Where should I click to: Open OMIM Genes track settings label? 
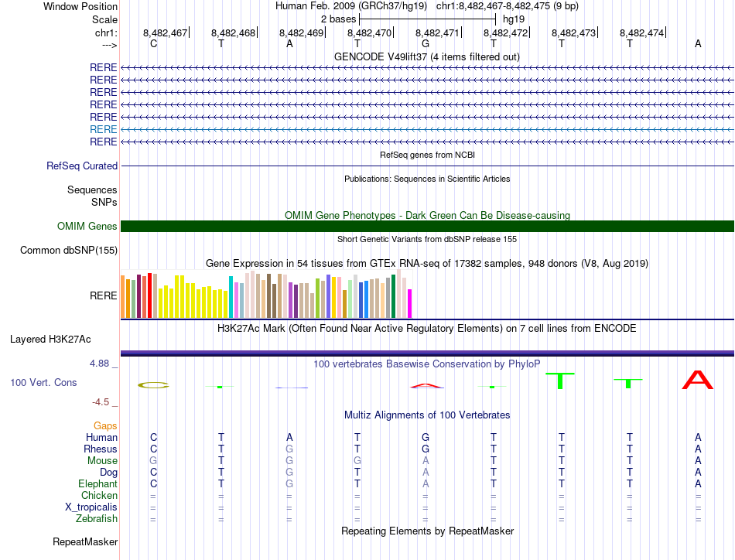pos(87,227)
